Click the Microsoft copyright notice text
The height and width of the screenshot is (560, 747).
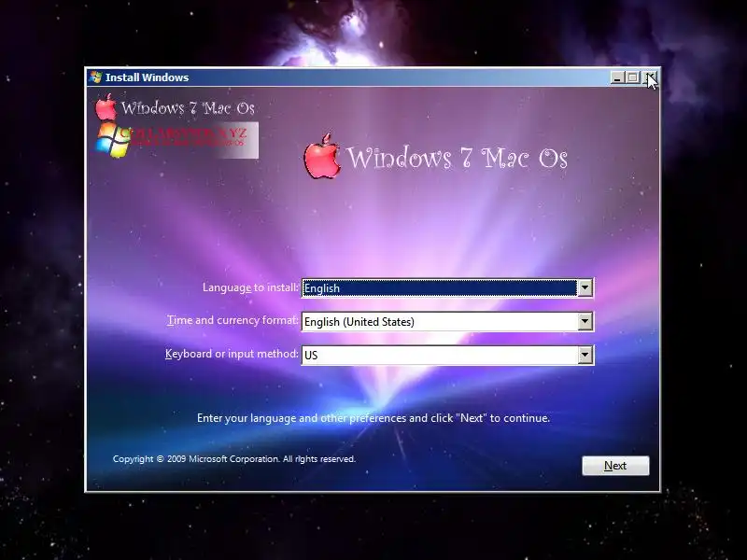tap(234, 459)
